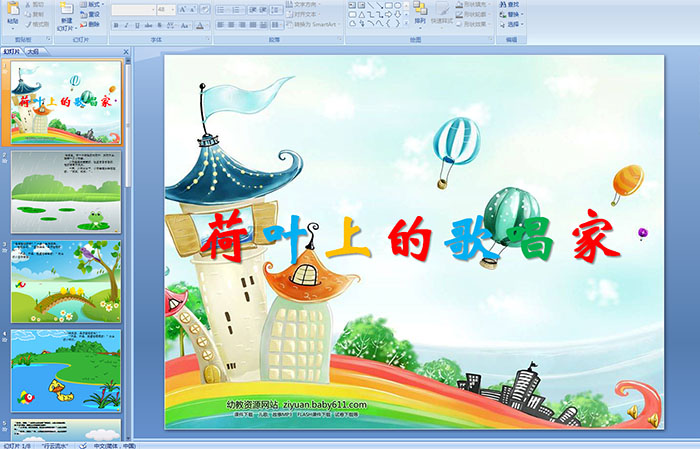
Task: Open the Font (字体) group dialog launcher
Action: click(208, 39)
